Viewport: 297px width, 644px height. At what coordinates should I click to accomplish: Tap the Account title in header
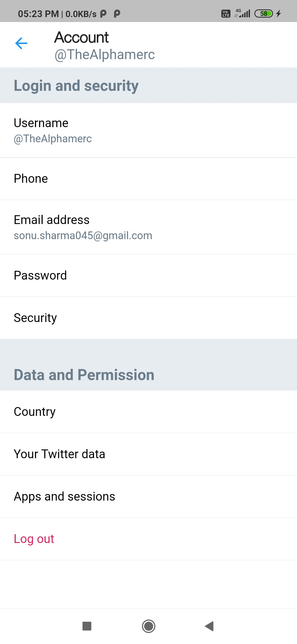coord(81,37)
